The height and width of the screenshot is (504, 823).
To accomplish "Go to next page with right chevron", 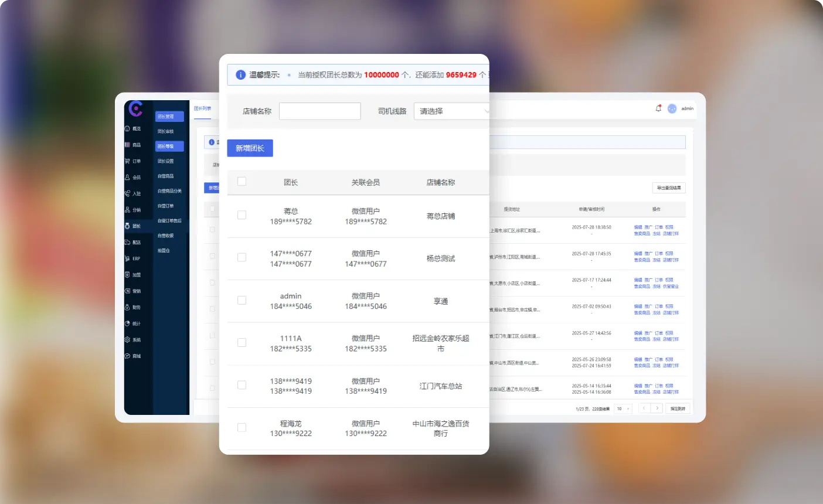I will coord(657,408).
